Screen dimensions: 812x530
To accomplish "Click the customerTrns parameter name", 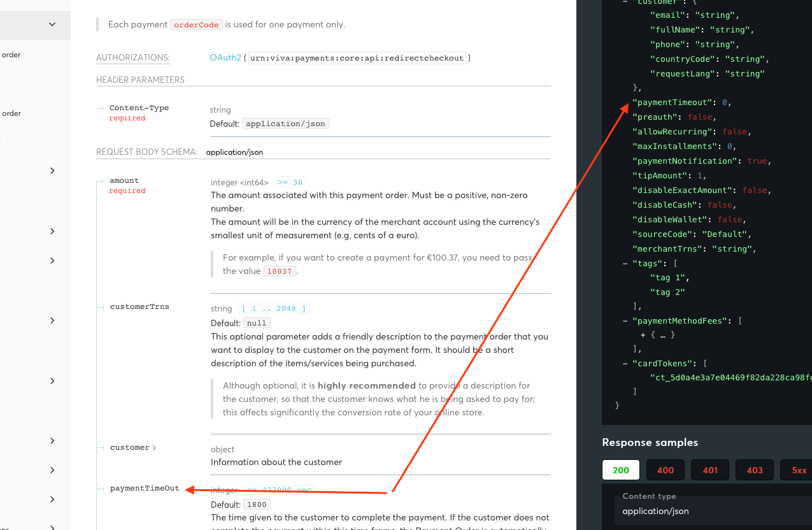I will coord(139,306).
